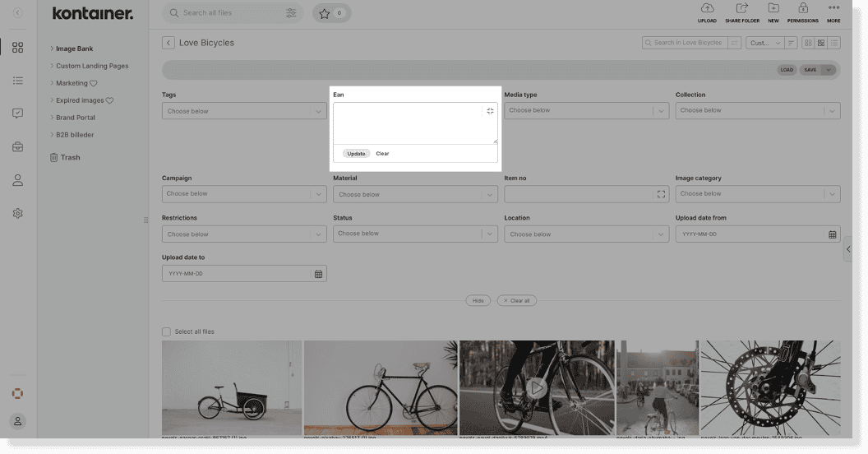
Task: Click the Permissions lock icon
Action: pyautogui.click(x=802, y=9)
